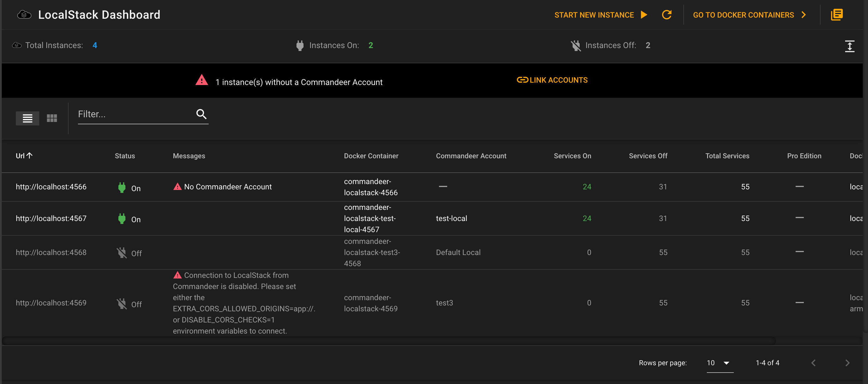The width and height of the screenshot is (868, 384).
Task: Click the refresh instances icon
Action: point(666,15)
